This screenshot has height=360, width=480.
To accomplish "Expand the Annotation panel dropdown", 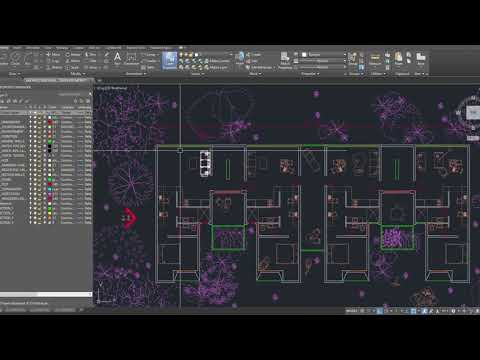I will (x=136, y=74).
